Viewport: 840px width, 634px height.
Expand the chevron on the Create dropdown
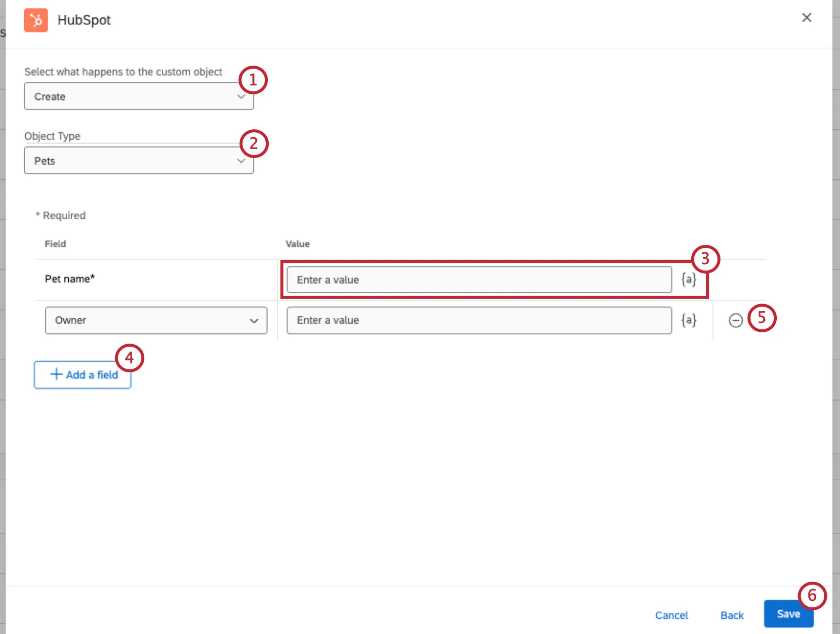pos(242,96)
